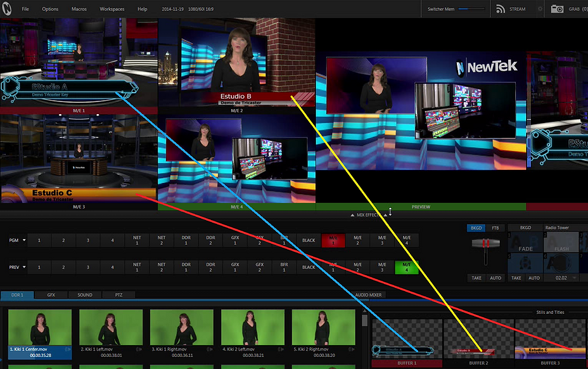Screen dimensions: 588x369
Task: Select NET 1 on Program row
Action: pyautogui.click(x=137, y=240)
